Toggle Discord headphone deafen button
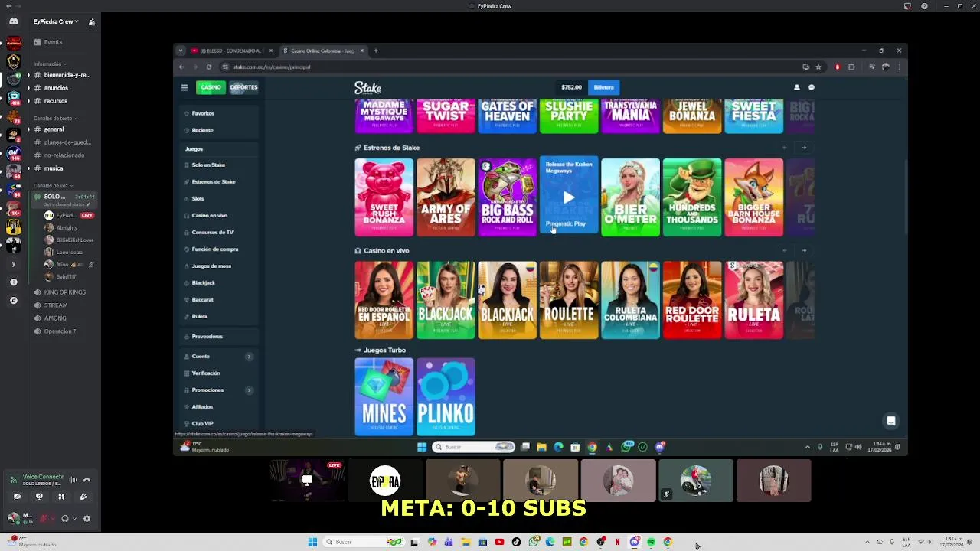The height and width of the screenshot is (551, 980). click(65, 518)
